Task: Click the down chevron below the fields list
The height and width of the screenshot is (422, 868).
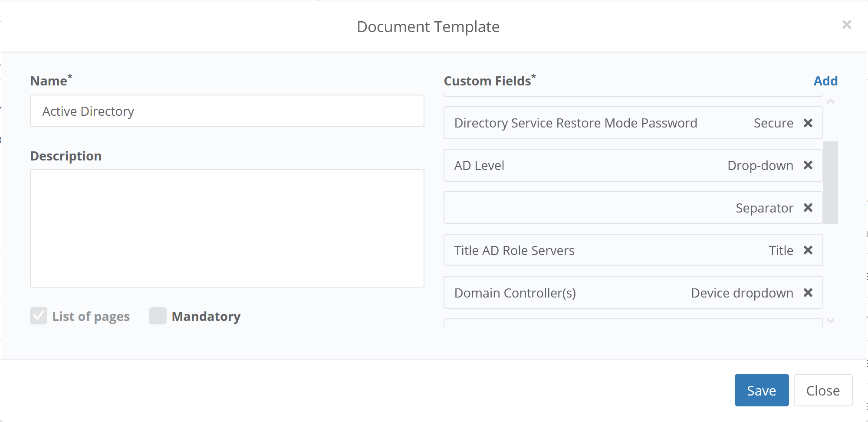Action: click(830, 321)
